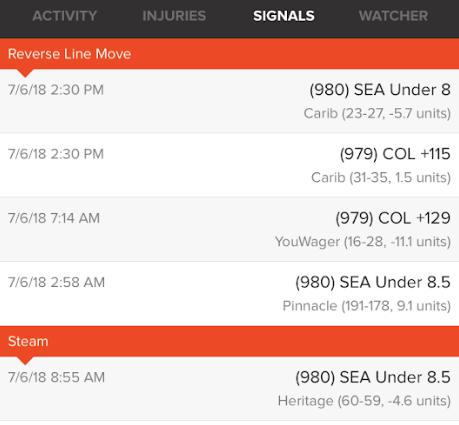Viewport: 459px width, 425px height.
Task: Open the Injuries tab
Action: (174, 16)
